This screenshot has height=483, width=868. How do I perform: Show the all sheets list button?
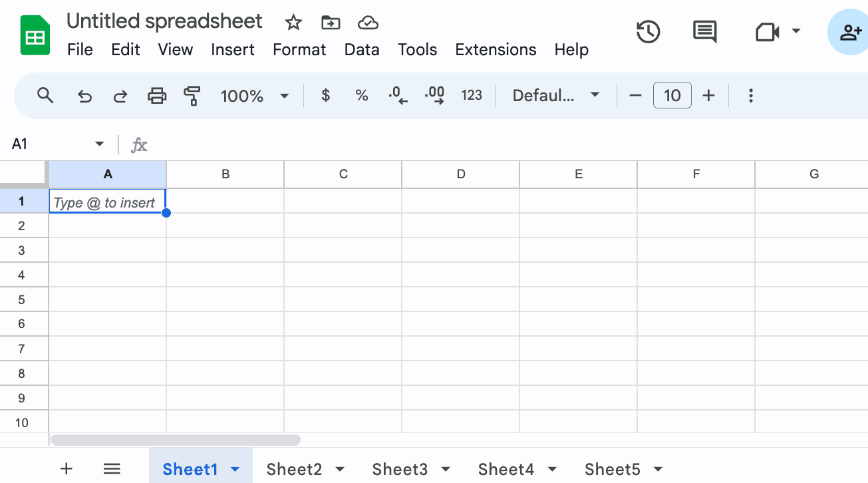click(x=112, y=469)
